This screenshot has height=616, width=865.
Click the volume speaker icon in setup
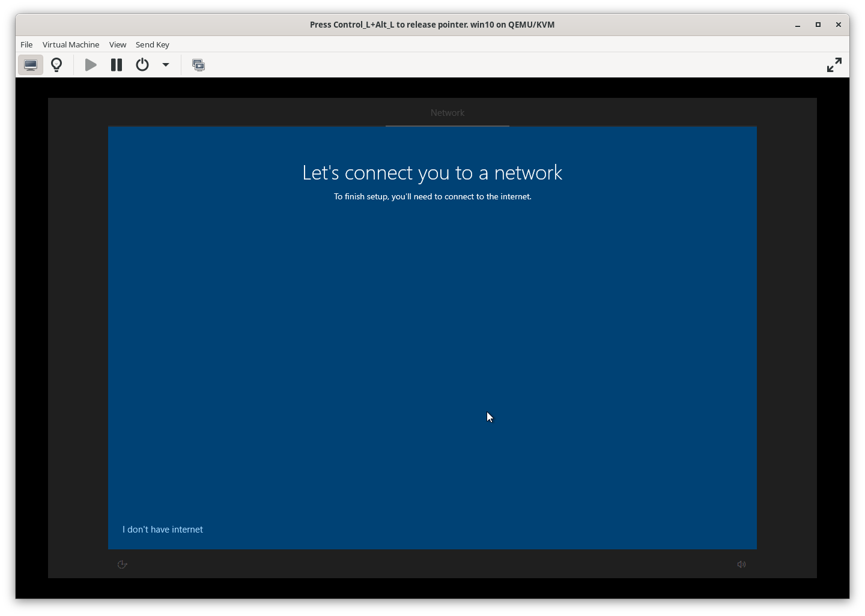pyautogui.click(x=742, y=564)
